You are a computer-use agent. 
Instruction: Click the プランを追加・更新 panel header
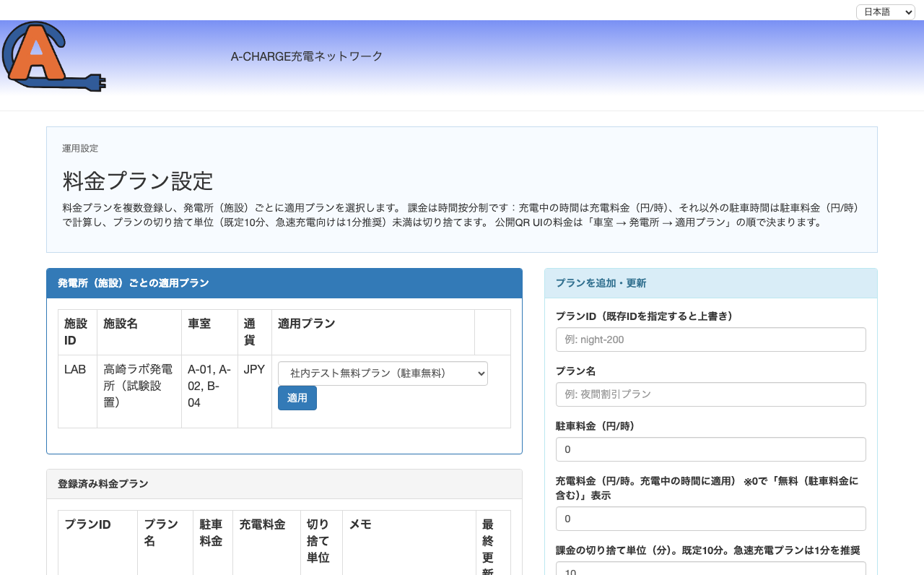pos(711,283)
